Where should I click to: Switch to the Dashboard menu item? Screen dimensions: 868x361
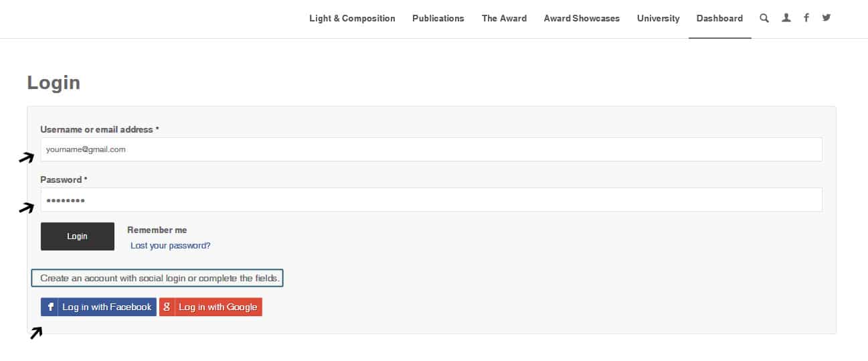[719, 19]
